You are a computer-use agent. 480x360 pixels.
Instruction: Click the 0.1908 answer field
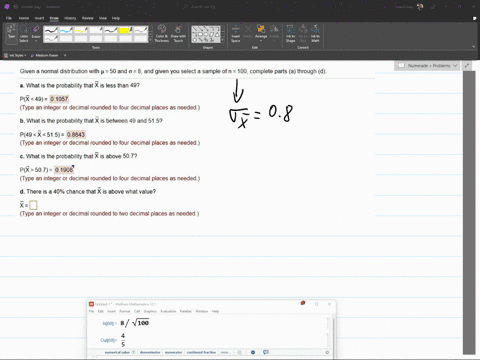click(64, 170)
